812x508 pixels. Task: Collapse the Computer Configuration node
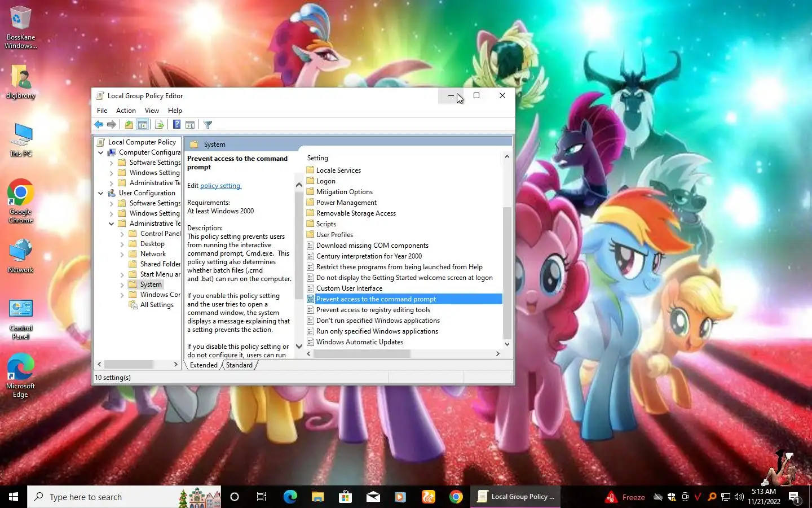pyautogui.click(x=100, y=152)
